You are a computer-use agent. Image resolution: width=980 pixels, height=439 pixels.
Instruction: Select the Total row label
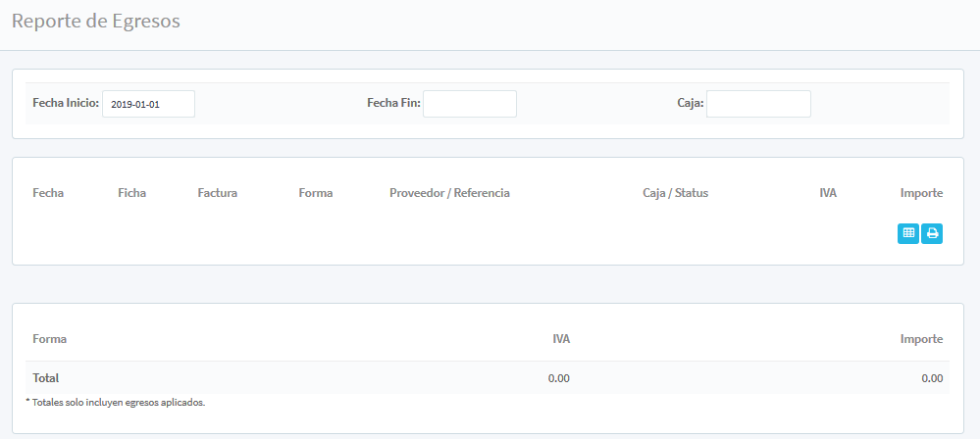[46, 377]
